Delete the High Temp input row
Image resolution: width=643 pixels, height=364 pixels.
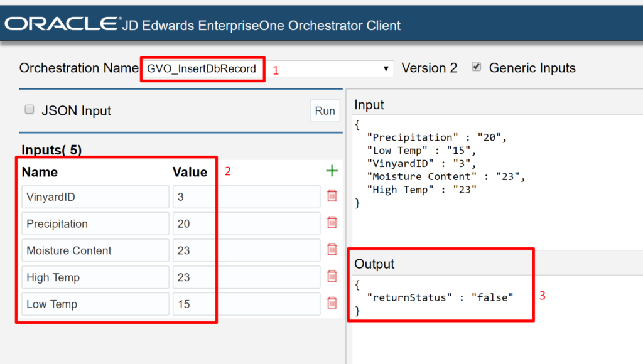tap(332, 276)
